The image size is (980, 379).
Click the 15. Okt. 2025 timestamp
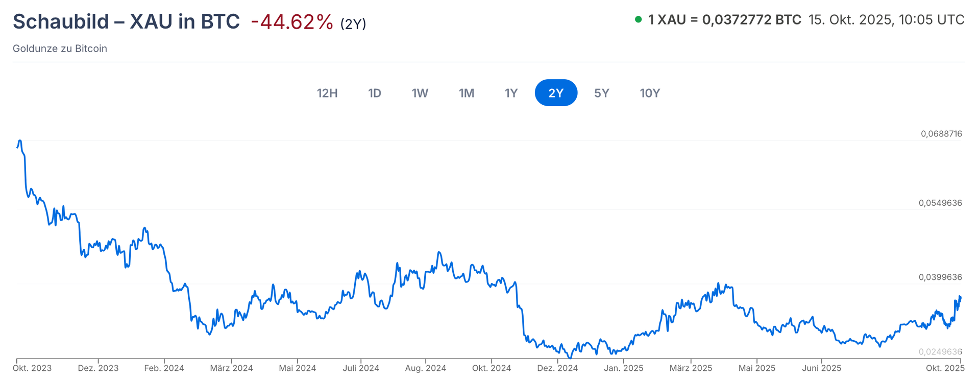pyautogui.click(x=886, y=20)
